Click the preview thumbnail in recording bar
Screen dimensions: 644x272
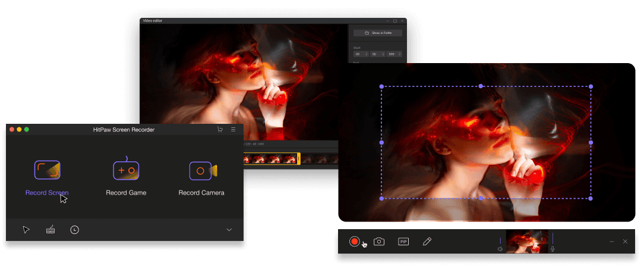[x=527, y=242]
